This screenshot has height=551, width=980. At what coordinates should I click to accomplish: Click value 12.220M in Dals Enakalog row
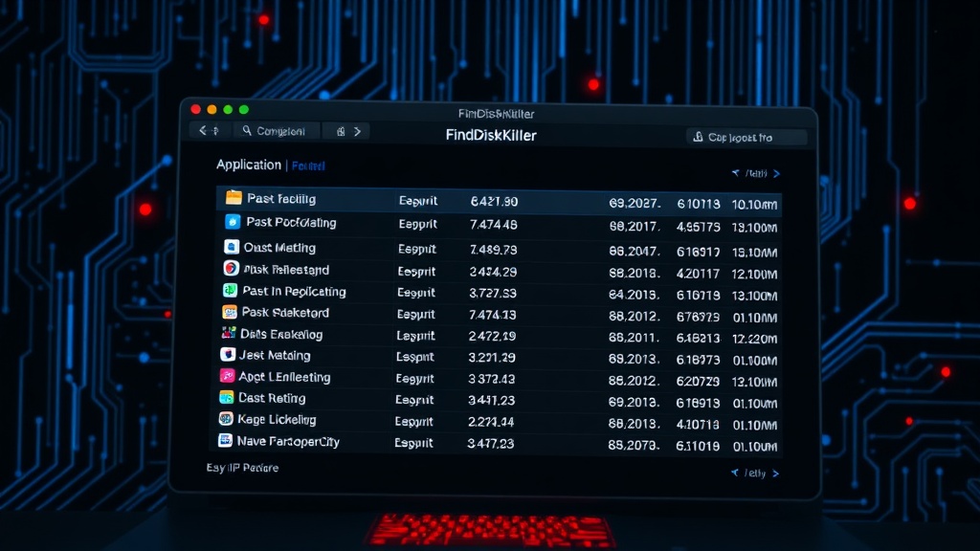pos(754,339)
